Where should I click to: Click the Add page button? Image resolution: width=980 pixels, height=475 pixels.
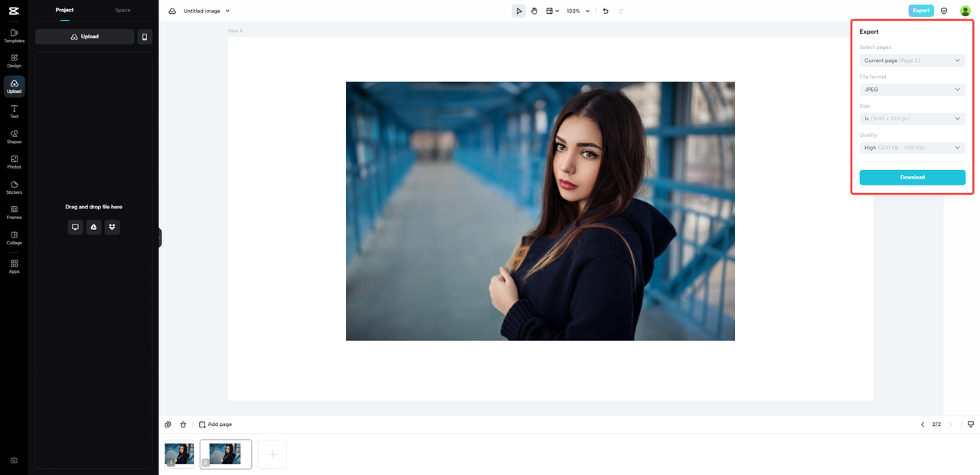[x=215, y=424]
